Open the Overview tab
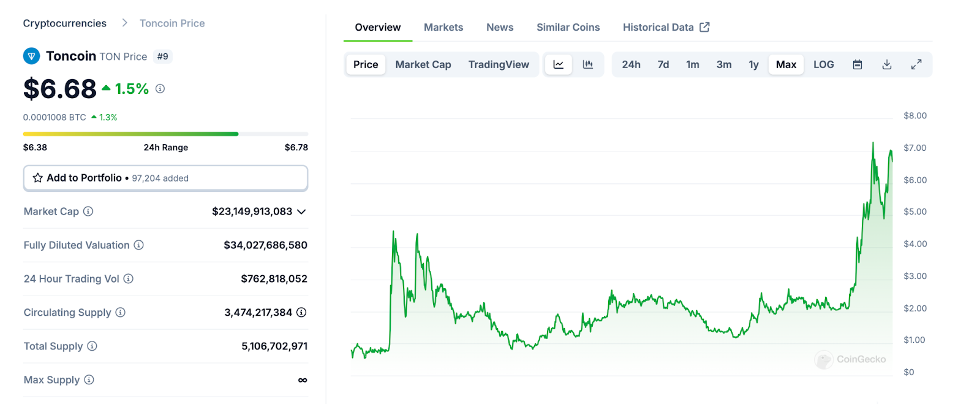 point(378,28)
